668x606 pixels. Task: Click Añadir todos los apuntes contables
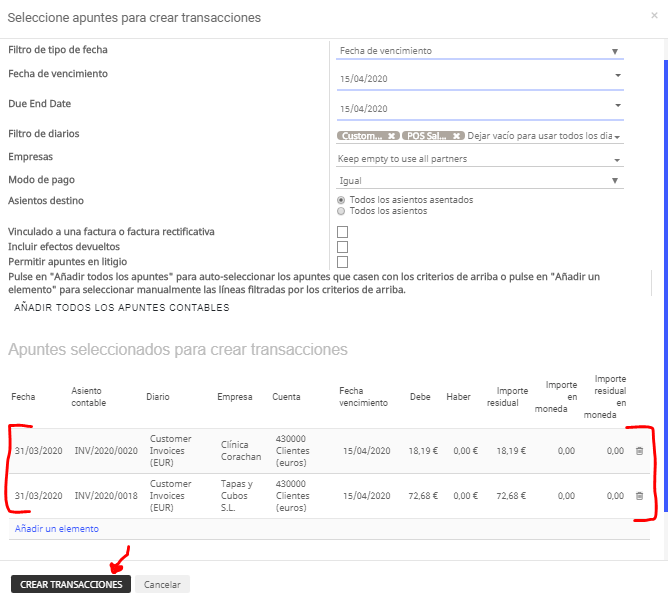tap(122, 308)
